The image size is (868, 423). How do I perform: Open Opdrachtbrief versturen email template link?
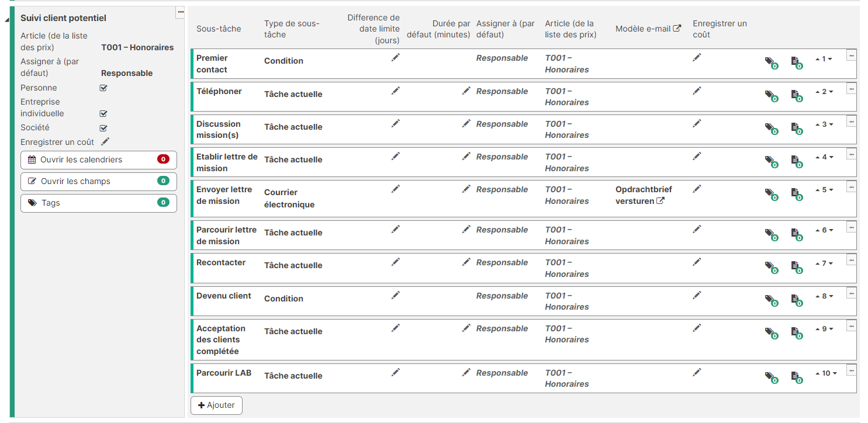644,195
